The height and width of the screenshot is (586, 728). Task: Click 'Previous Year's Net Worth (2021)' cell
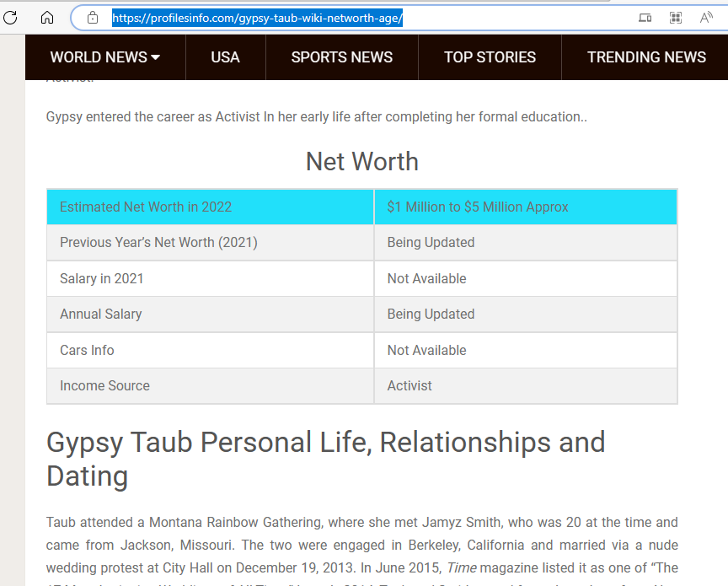click(x=211, y=243)
